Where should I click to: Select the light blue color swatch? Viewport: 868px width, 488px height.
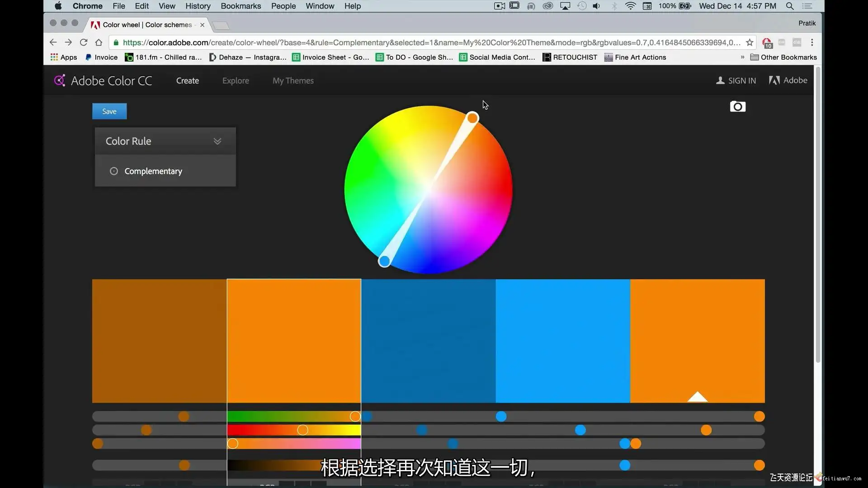(x=562, y=341)
